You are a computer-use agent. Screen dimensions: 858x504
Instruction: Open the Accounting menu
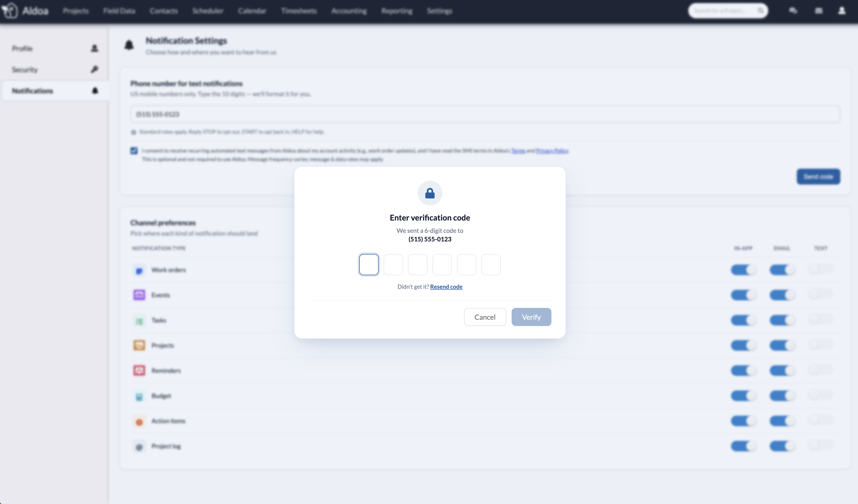pos(349,11)
